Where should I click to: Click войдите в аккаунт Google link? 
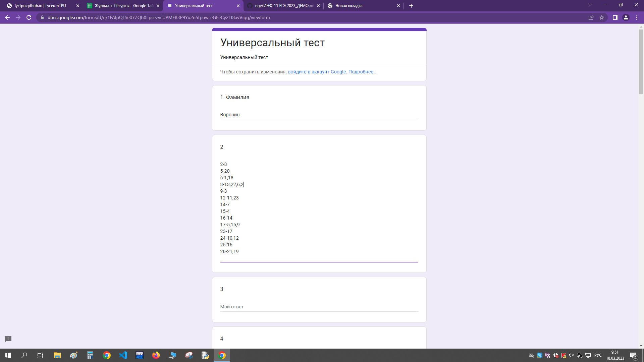tap(317, 72)
